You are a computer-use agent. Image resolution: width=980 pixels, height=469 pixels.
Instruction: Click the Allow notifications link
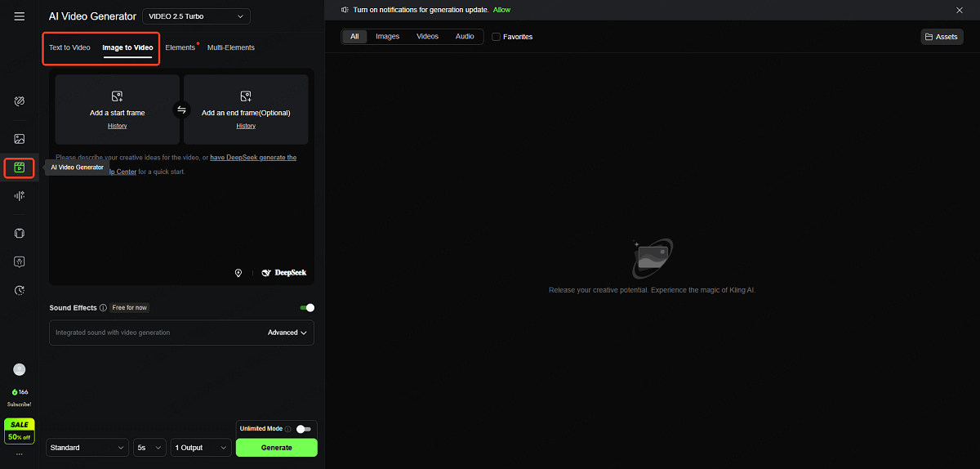[x=501, y=10]
